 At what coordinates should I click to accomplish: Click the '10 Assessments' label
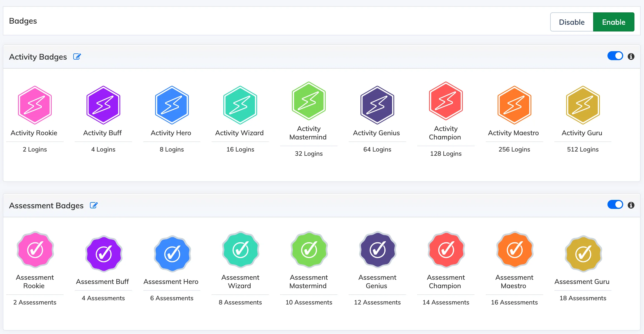309,302
